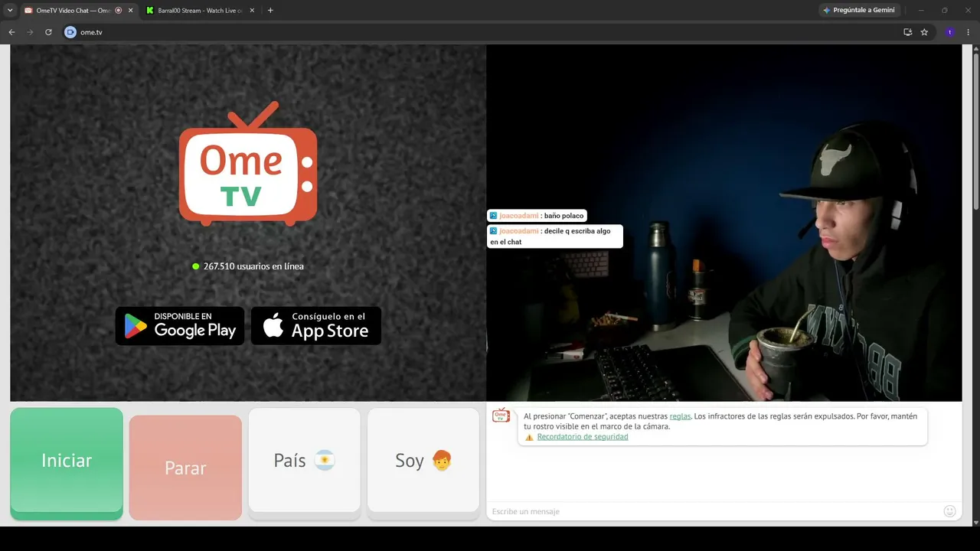980x551 pixels.
Task: Open the emoji picker smiley icon
Action: pos(950,511)
